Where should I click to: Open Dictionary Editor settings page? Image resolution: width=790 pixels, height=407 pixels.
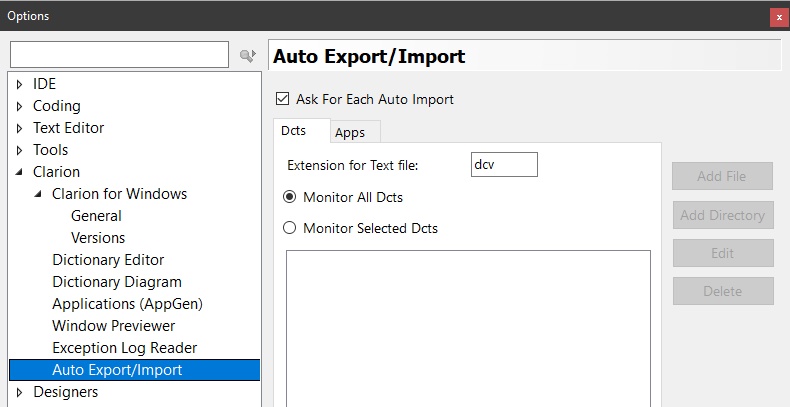[x=108, y=260]
